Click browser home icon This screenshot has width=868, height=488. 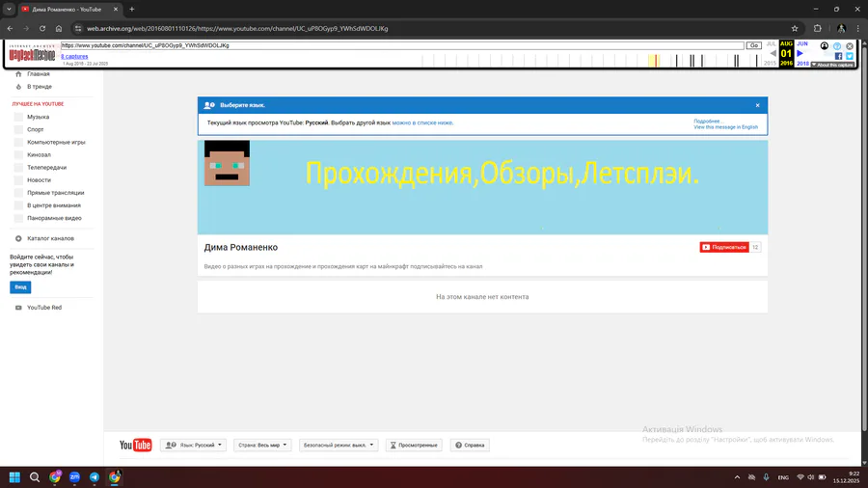click(59, 28)
